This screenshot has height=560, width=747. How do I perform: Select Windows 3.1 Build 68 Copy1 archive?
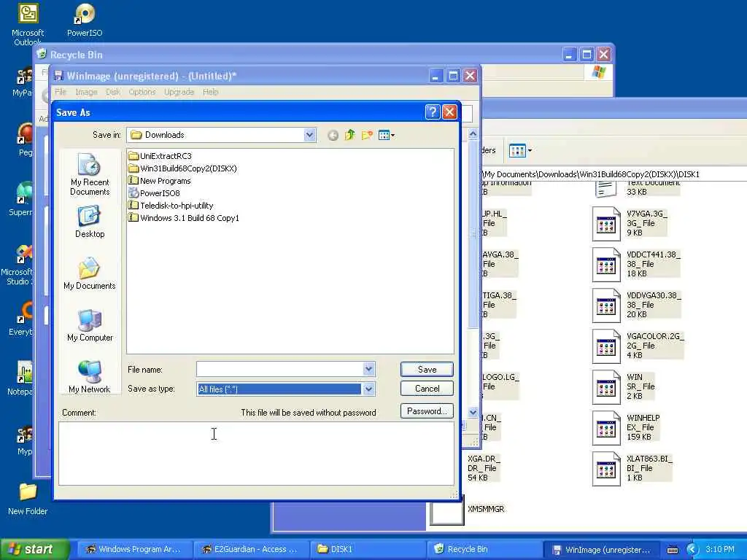pyautogui.click(x=184, y=217)
